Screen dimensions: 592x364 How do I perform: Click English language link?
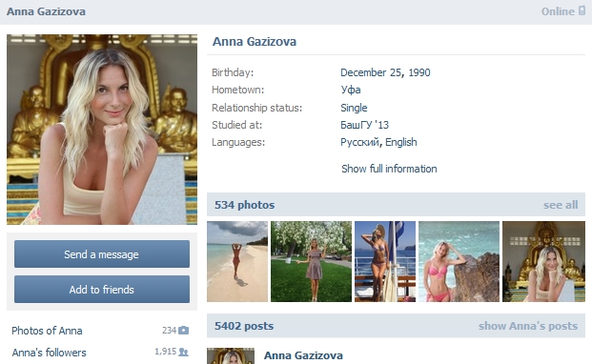coord(401,142)
